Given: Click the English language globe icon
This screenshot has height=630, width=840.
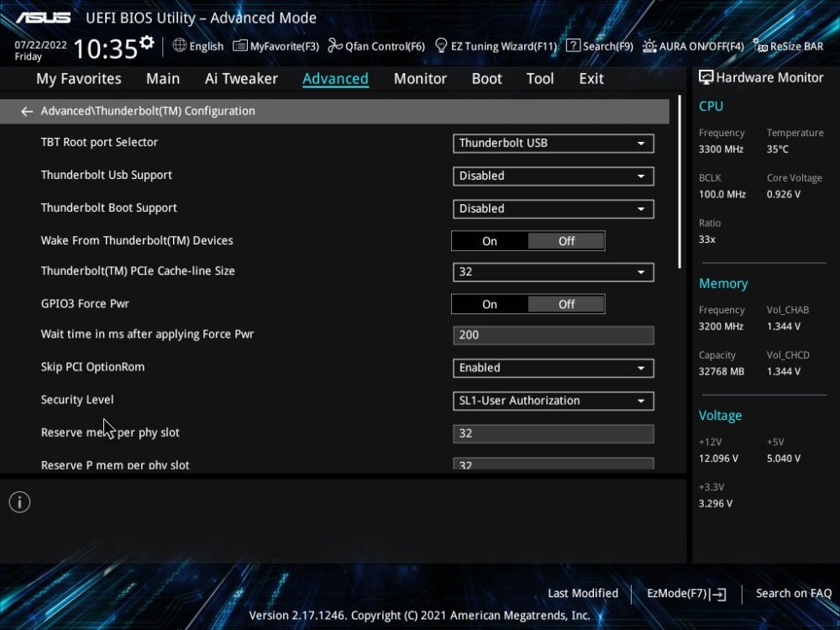Looking at the screenshot, I should [180, 45].
